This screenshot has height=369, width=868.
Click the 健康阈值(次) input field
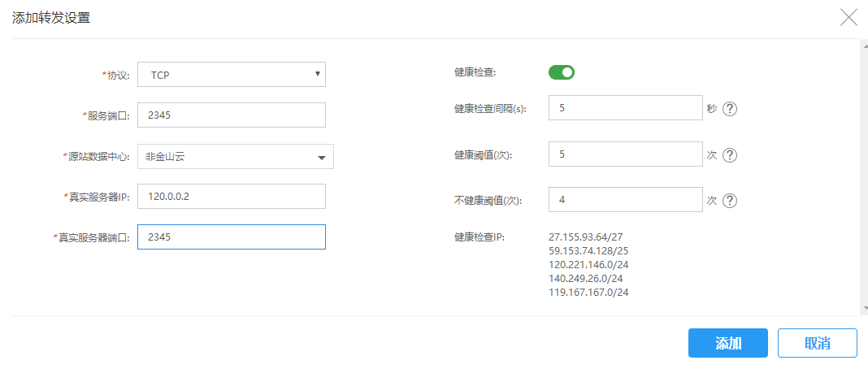click(626, 154)
